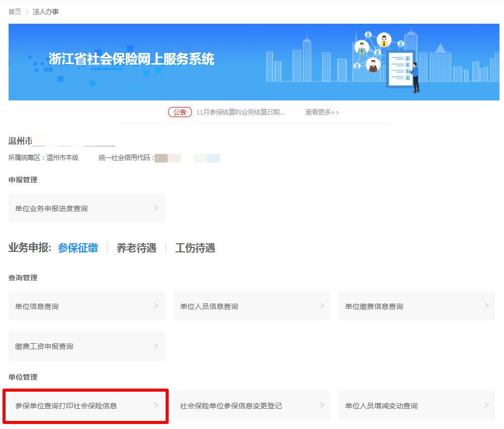Click the arrow next to 单位人员信息查询
The width and height of the screenshot is (504, 429).
pos(322,306)
